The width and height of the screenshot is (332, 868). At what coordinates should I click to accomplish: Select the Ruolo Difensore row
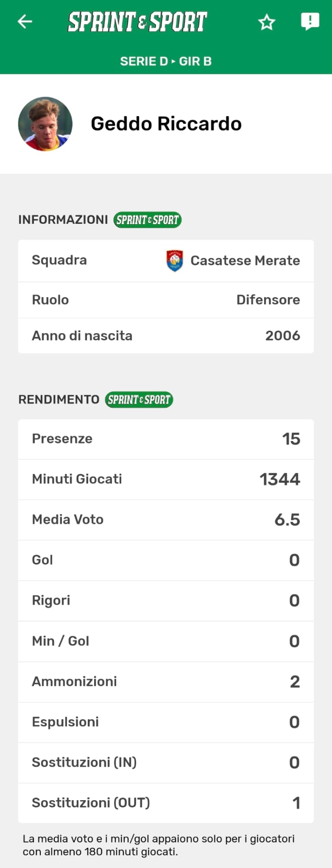click(166, 300)
